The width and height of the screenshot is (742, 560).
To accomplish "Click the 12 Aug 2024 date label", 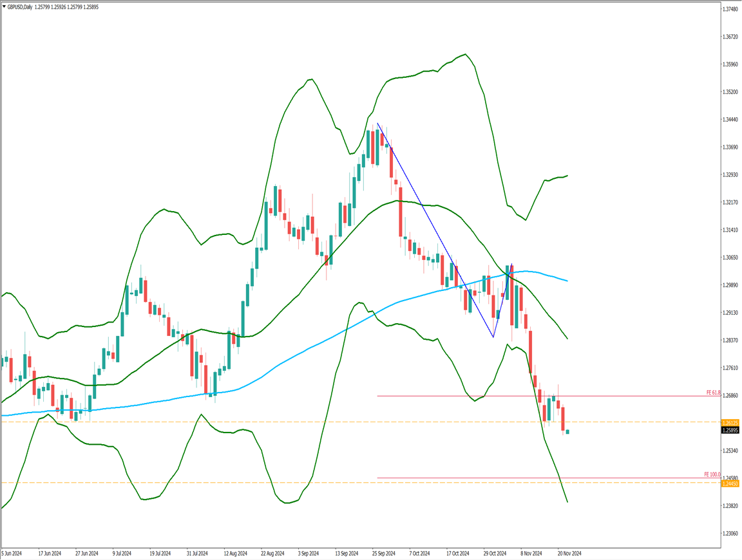I will pos(236,553).
